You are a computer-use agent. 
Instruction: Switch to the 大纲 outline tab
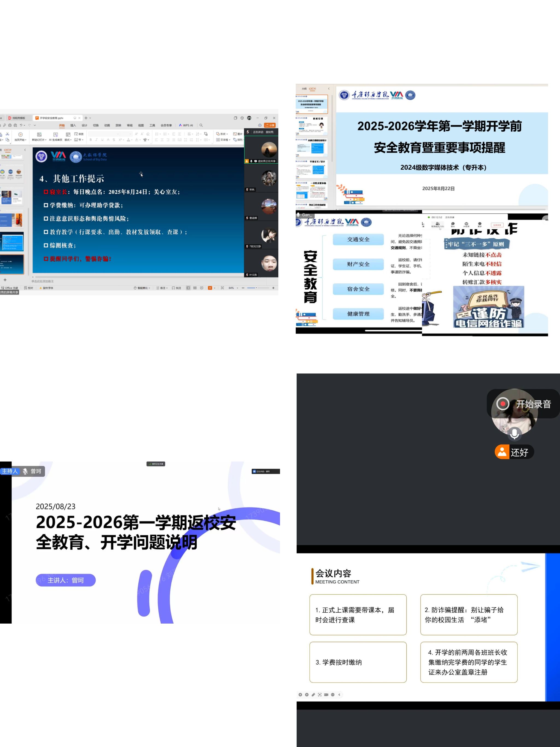click(304, 89)
